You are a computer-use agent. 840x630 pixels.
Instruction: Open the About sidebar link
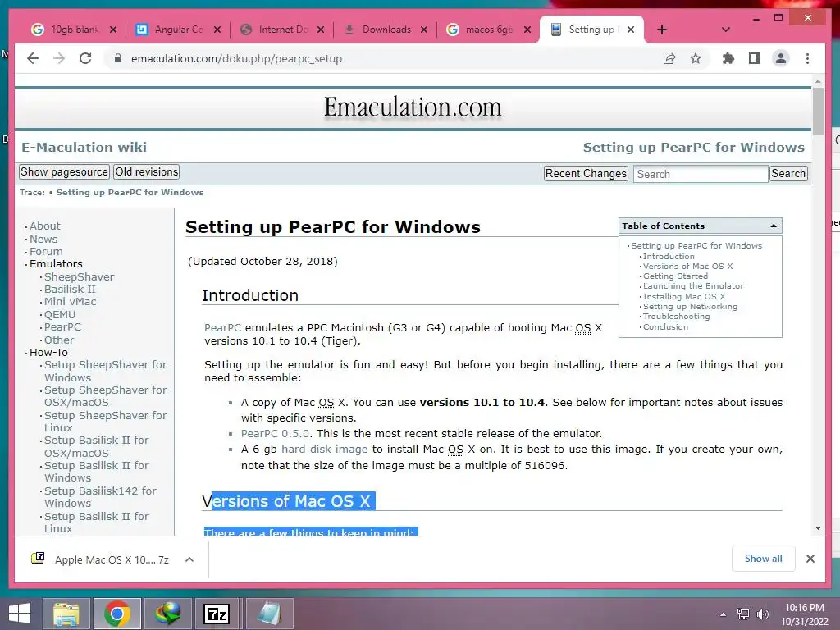click(x=44, y=226)
